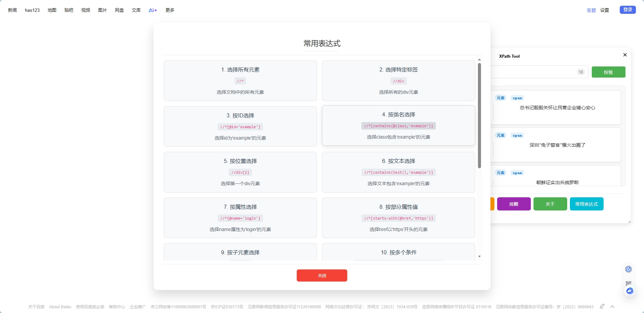The width and height of the screenshot is (644, 313).
Task: Focus the XPath expression input field
Action: coord(539,72)
